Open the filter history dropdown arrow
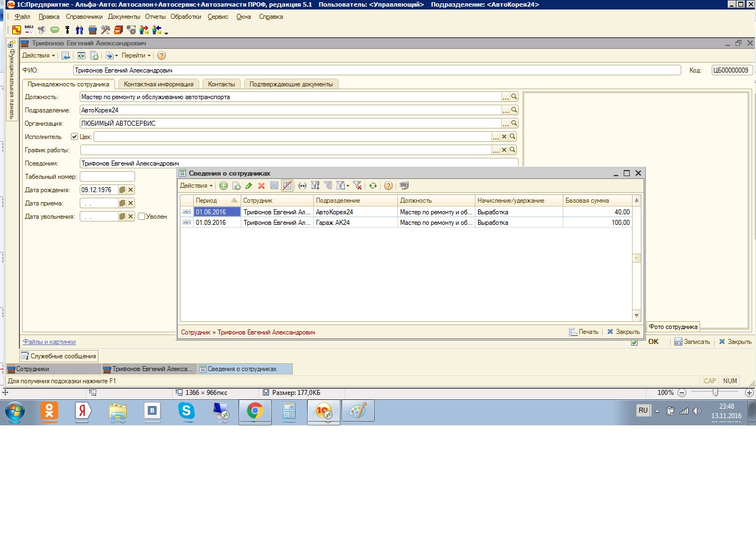This screenshot has width=756, height=535. [348, 186]
